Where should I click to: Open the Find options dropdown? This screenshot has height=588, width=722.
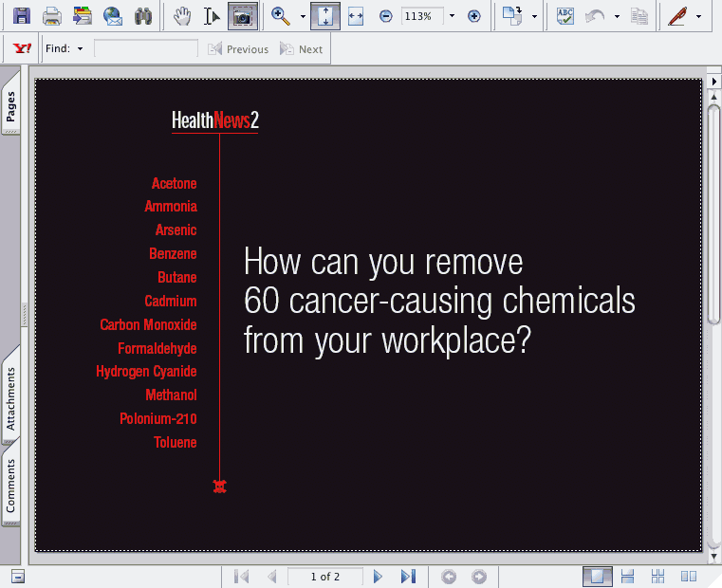80,48
